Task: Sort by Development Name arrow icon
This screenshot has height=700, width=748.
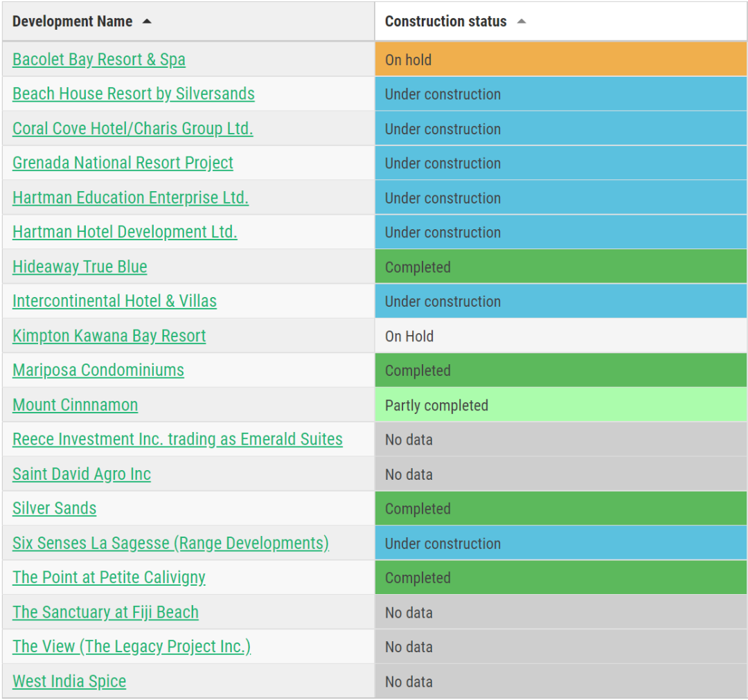Action: click(x=147, y=21)
